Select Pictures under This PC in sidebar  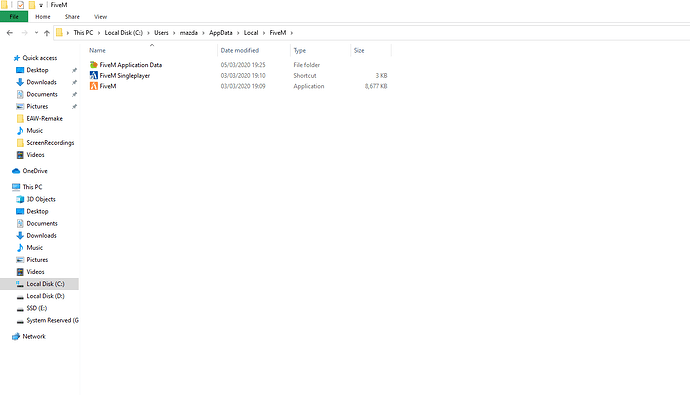(37, 260)
